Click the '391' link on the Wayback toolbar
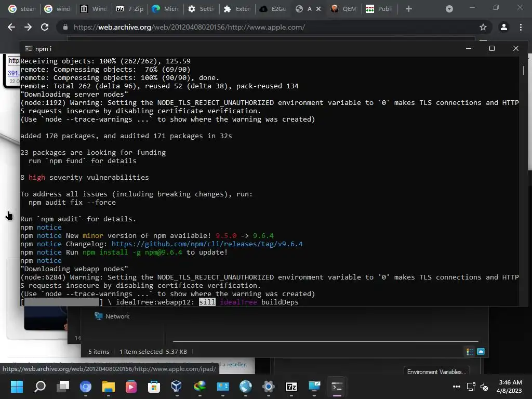The height and width of the screenshot is (399, 532). click(x=13, y=73)
